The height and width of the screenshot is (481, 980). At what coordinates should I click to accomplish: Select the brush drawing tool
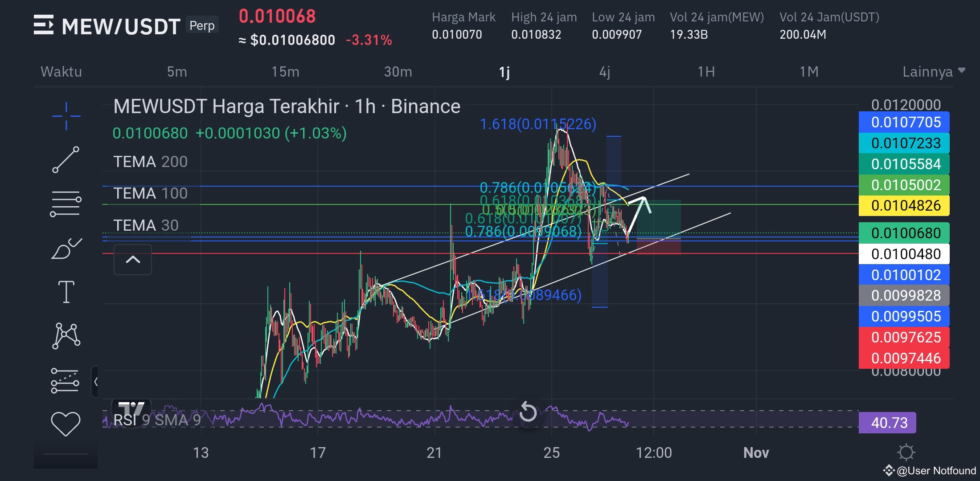[66, 248]
